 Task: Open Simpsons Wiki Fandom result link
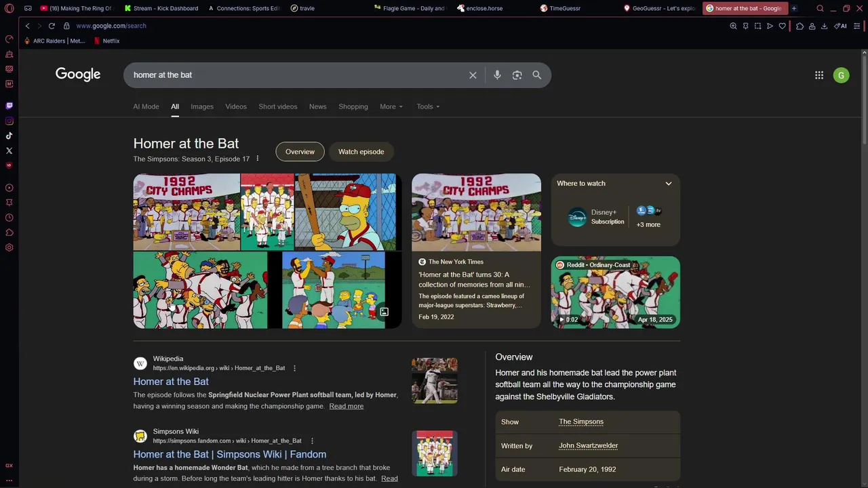point(229,454)
